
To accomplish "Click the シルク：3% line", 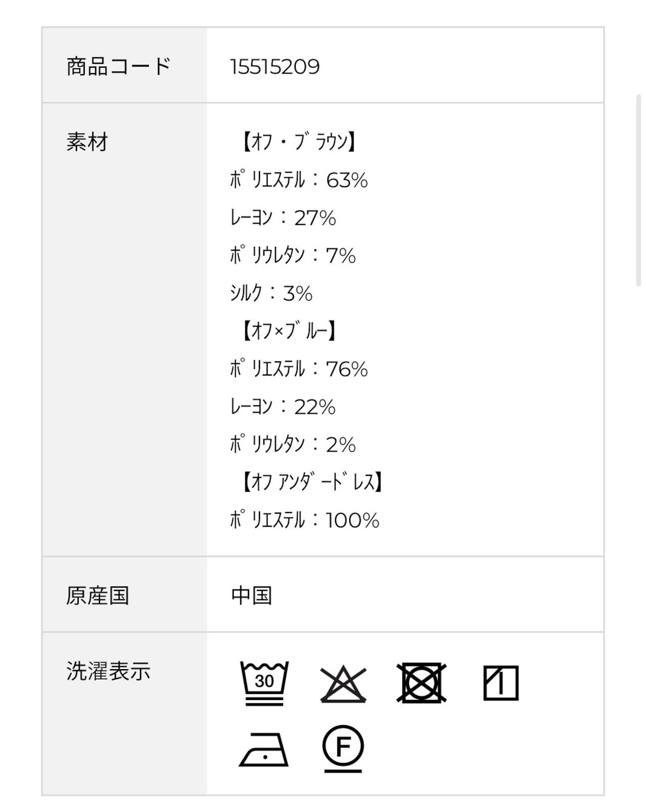I will [x=272, y=294].
